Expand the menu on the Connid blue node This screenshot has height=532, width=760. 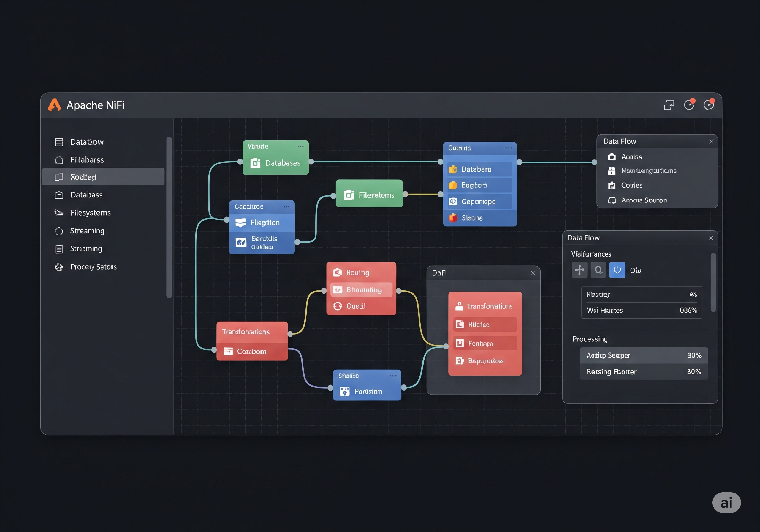509,148
